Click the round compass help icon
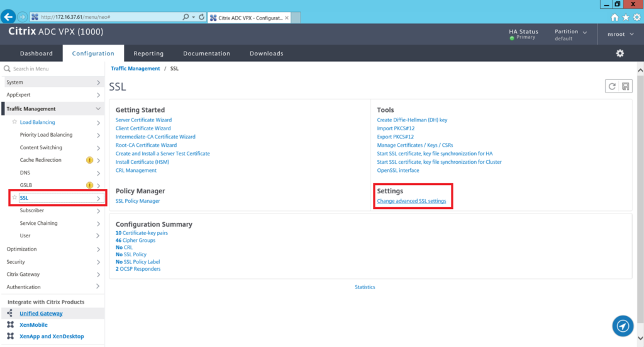644x347 pixels. pos(623,326)
